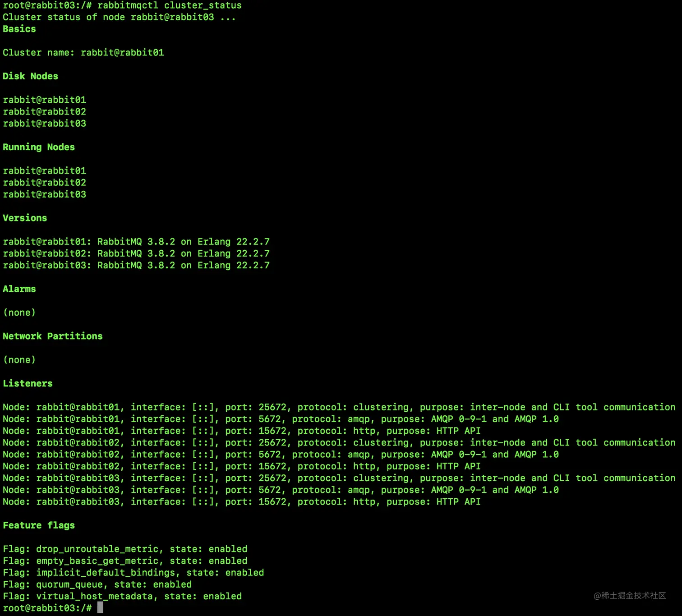The image size is (682, 616).
Task: Select the 'Basics' section heading
Action: tap(19, 29)
